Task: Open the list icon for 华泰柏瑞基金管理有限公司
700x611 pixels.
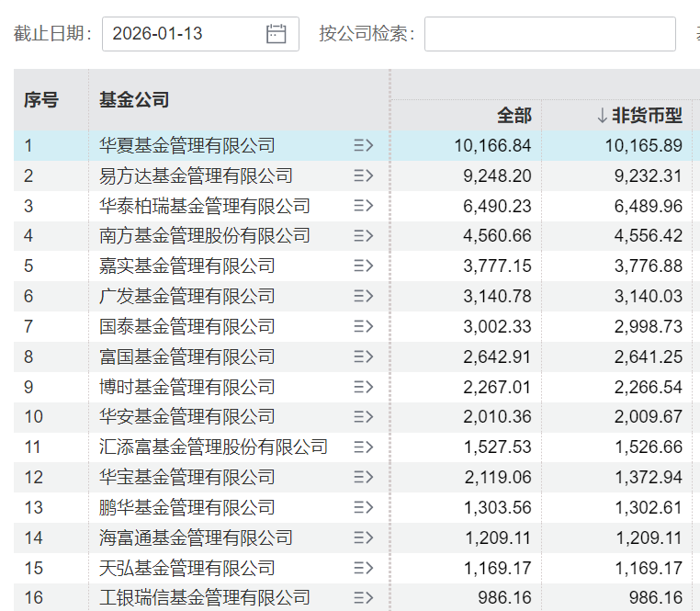Action: pyautogui.click(x=363, y=206)
